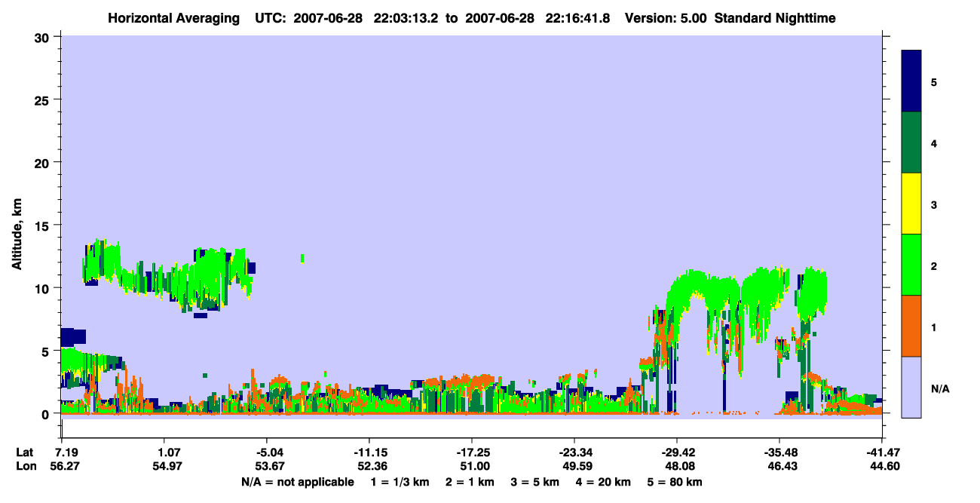Viewport: 980px width, 503px height.
Task: Click the colorbar label 'N/A'
Action: coord(940,389)
